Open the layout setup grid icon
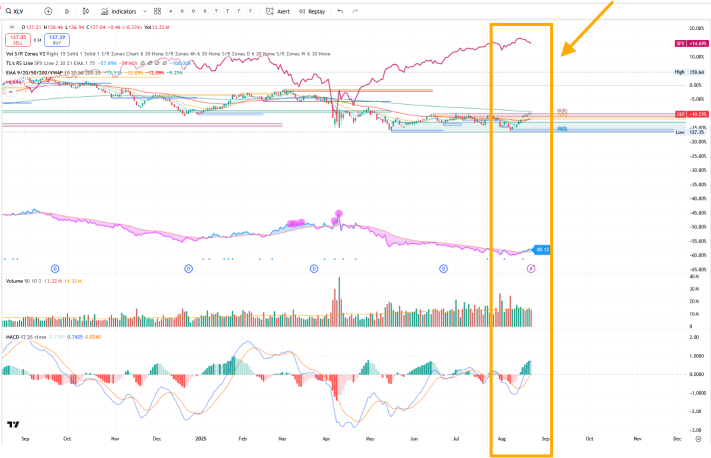This screenshot has height=458, width=711. coord(157,11)
